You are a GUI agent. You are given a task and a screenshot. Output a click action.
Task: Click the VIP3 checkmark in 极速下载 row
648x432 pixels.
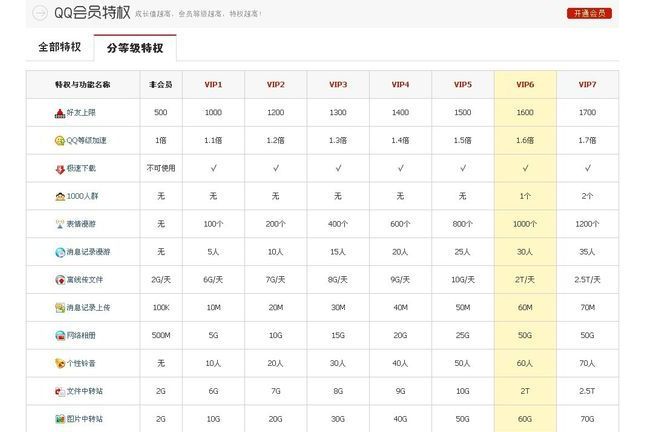click(x=338, y=168)
